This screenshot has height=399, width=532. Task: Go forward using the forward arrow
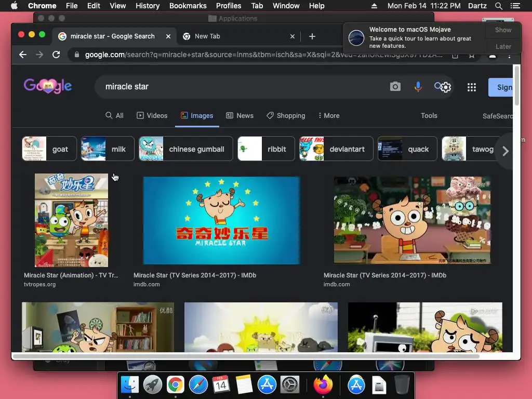[x=39, y=55]
